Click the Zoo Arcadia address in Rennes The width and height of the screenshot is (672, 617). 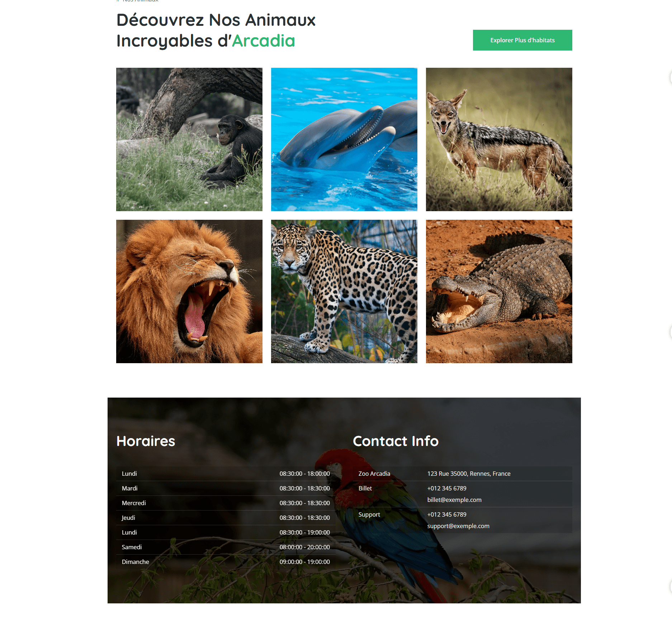click(469, 474)
